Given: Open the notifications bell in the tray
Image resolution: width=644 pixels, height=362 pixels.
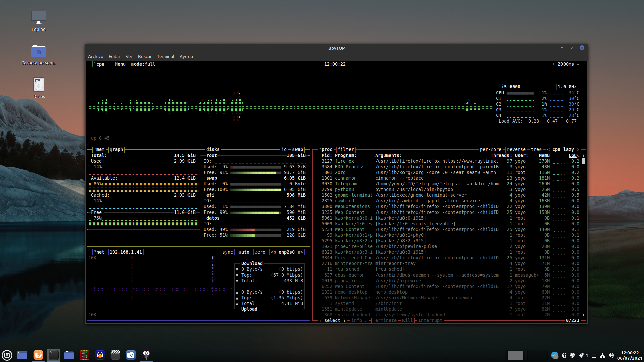Looking at the screenshot, I should [581, 355].
